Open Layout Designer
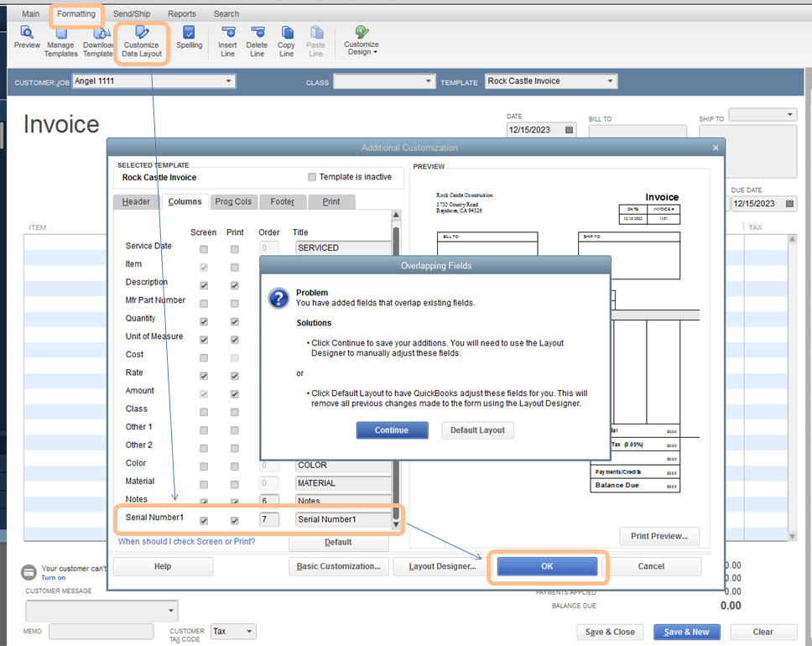 442,566
